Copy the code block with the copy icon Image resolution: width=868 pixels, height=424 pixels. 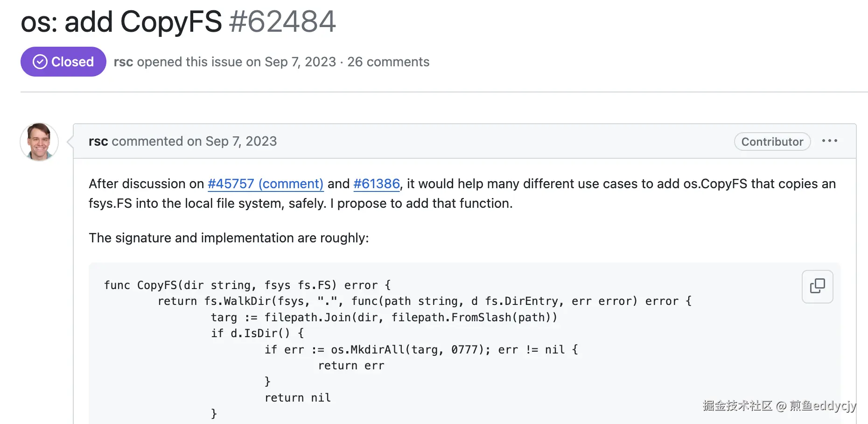817,286
